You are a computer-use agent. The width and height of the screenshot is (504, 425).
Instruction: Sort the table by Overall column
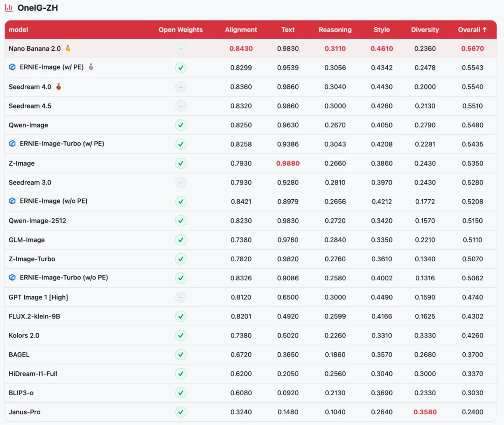click(472, 29)
